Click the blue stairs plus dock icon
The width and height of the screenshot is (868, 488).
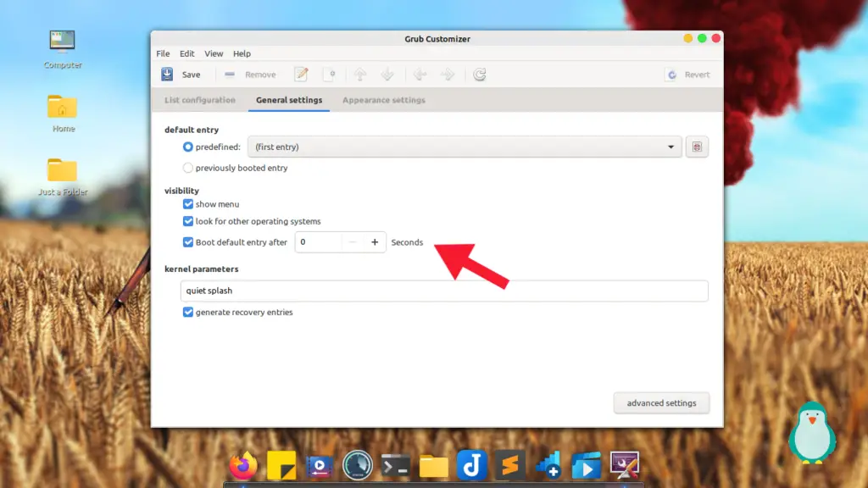coord(548,465)
